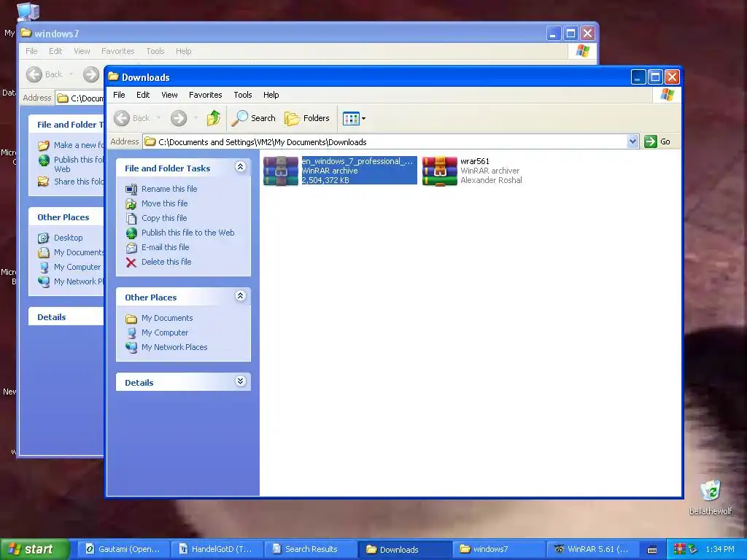Toggle the Folders pane in Downloads
Image resolution: width=747 pixels, height=560 pixels.
point(307,118)
